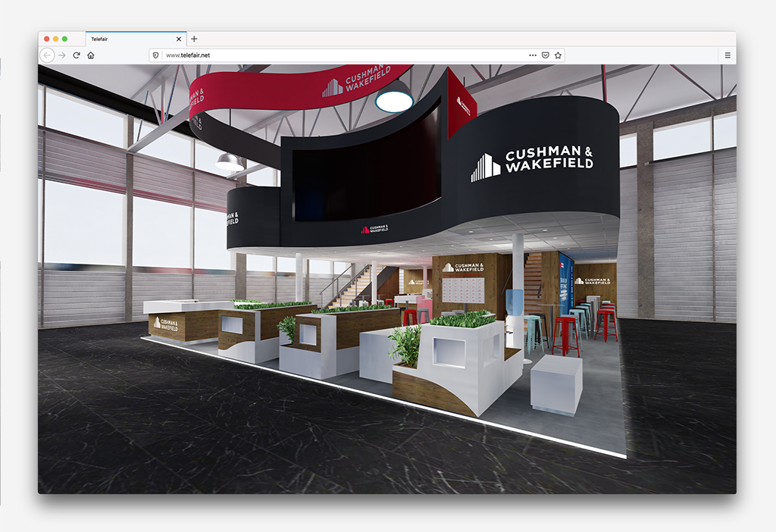Image resolution: width=776 pixels, height=532 pixels.
Task: Maximize the window with green button
Action: coord(64,39)
